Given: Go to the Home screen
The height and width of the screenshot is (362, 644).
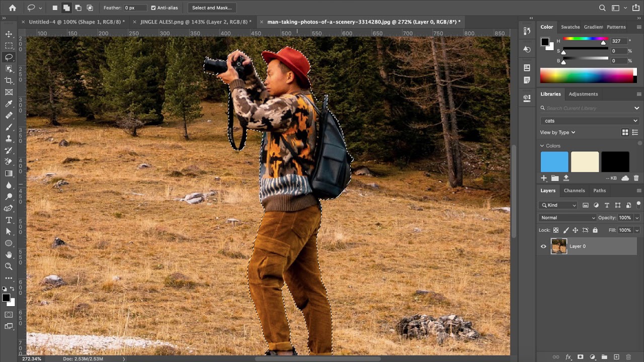Looking at the screenshot, I should (x=13, y=8).
